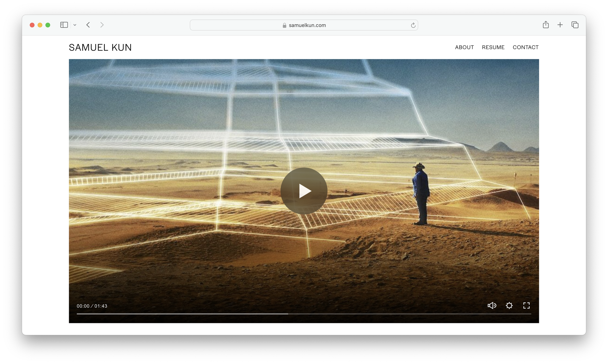Screen dimensions: 608x364
Task: Expand the sidebar tab group dropdown arrow
Action: pos(75,25)
